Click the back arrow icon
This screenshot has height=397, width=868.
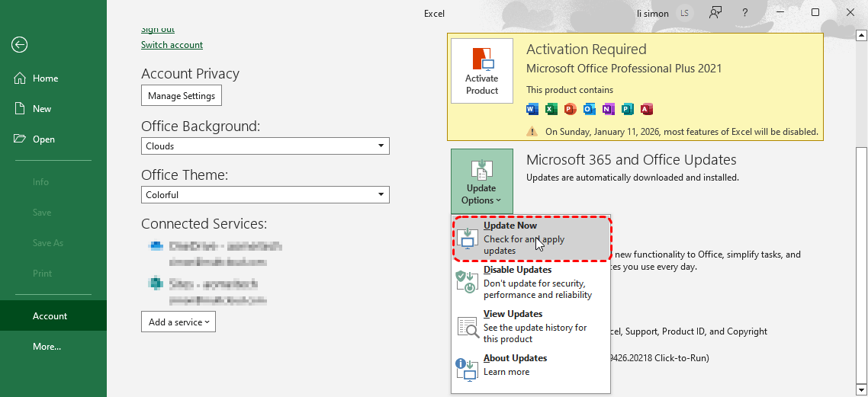[x=20, y=45]
